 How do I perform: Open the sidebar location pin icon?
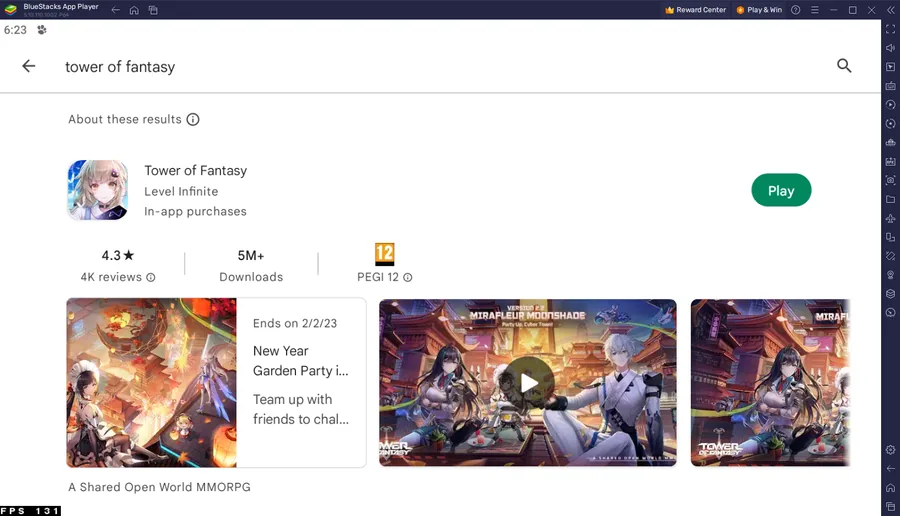point(890,275)
